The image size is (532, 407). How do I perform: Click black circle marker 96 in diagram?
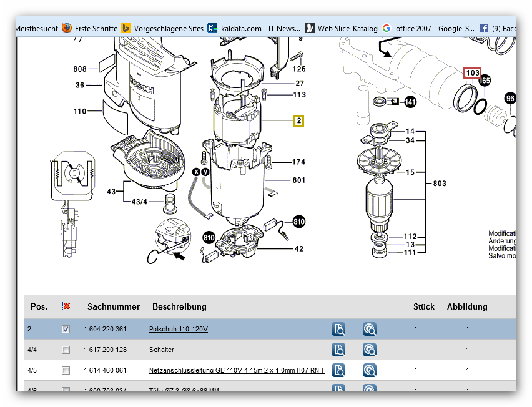[x=510, y=99]
